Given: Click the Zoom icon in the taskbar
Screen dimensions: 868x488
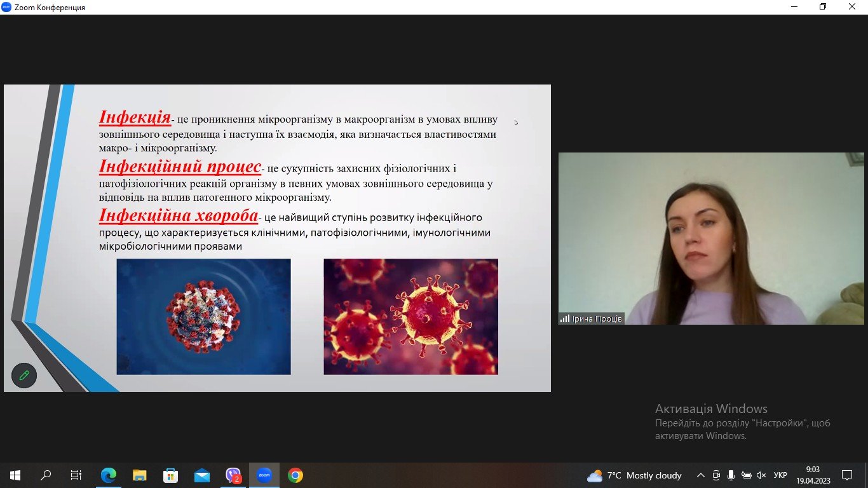Looking at the screenshot, I should click(x=264, y=475).
